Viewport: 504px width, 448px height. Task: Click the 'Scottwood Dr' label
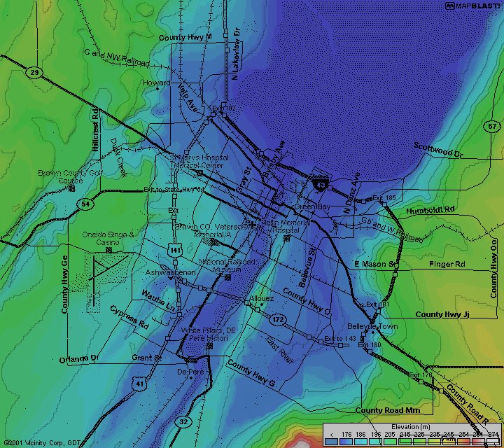(x=438, y=150)
